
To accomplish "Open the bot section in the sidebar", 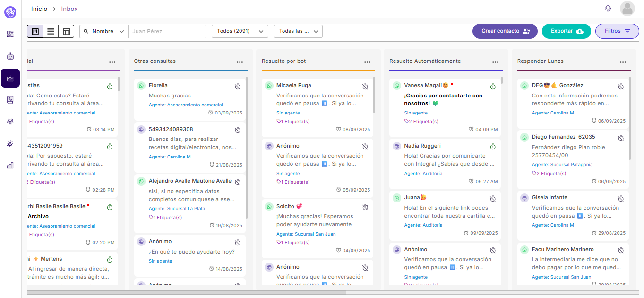I will [10, 56].
